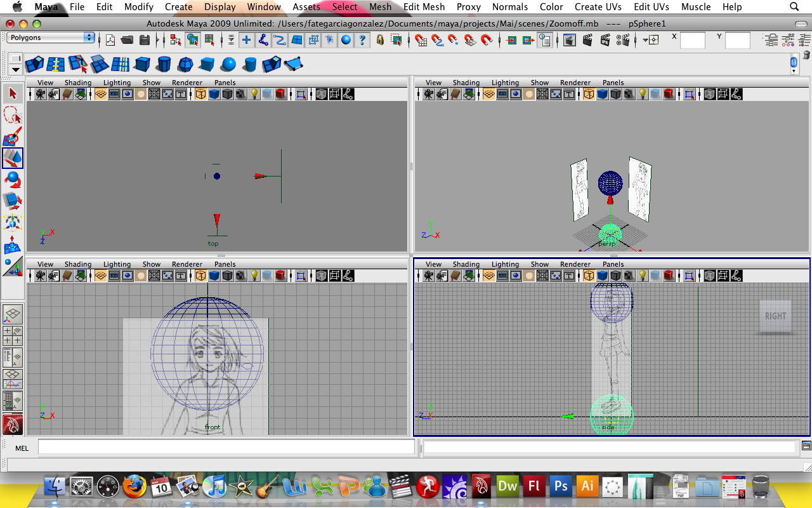Viewport: 812px width, 508px height.
Task: Open the Lighting menu in front panel
Action: (117, 264)
